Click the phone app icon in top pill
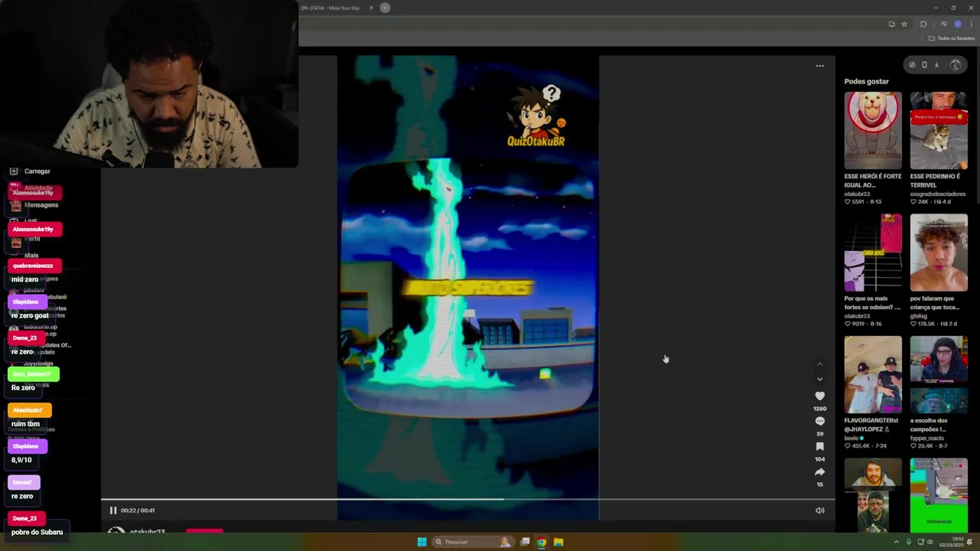The width and height of the screenshot is (980, 551). click(x=924, y=65)
